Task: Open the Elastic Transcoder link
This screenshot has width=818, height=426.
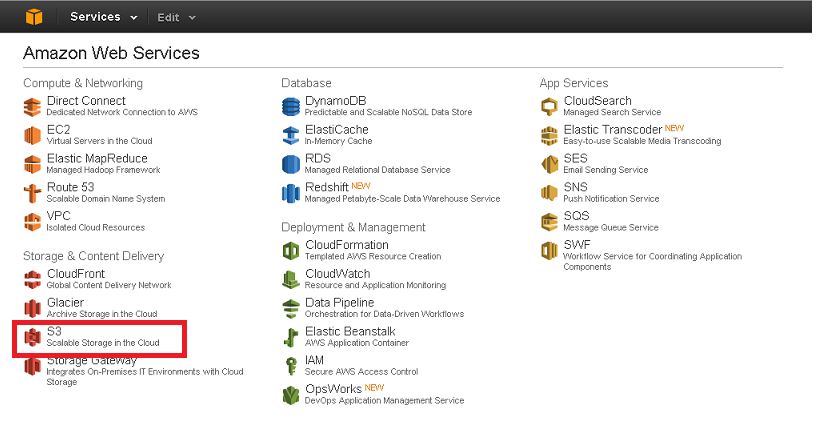Action: tap(612, 129)
